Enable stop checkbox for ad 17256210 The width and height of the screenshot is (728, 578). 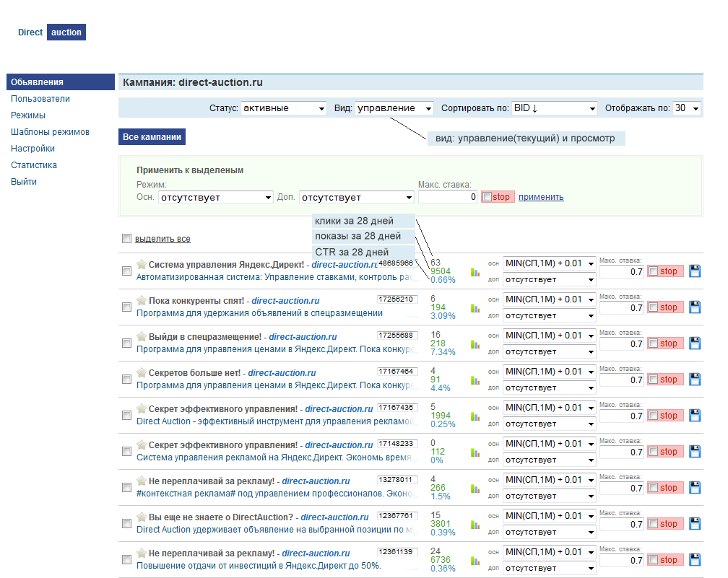[653, 307]
